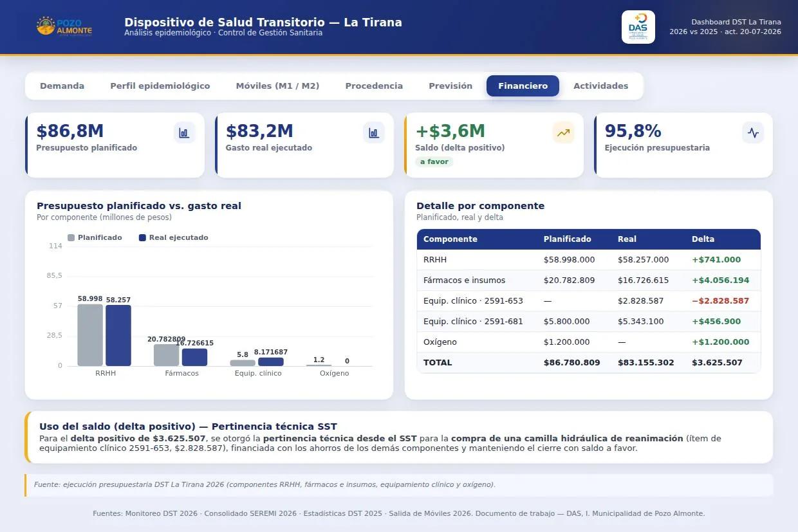Select Equip. clínico · 2591-653 row label
The image size is (798, 532).
pyautogui.click(x=473, y=301)
